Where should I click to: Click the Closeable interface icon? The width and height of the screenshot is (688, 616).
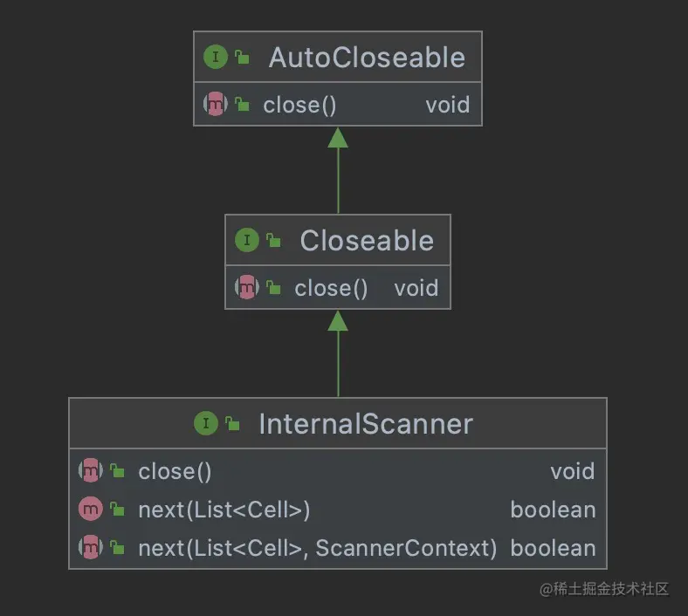tap(247, 241)
